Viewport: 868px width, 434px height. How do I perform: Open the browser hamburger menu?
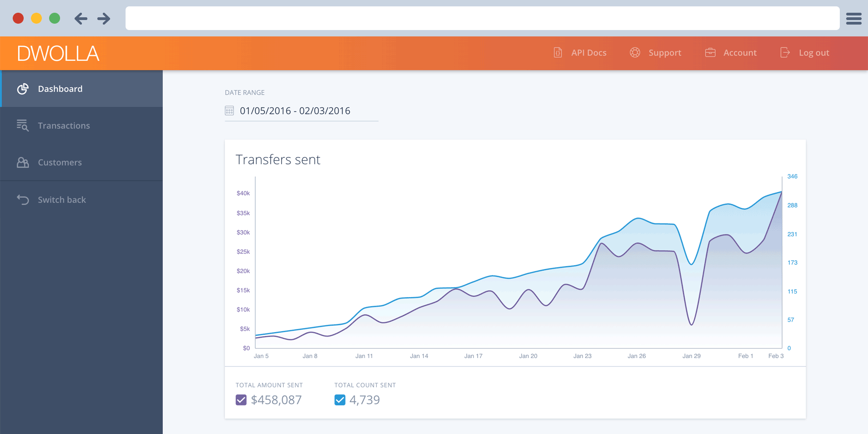point(854,18)
